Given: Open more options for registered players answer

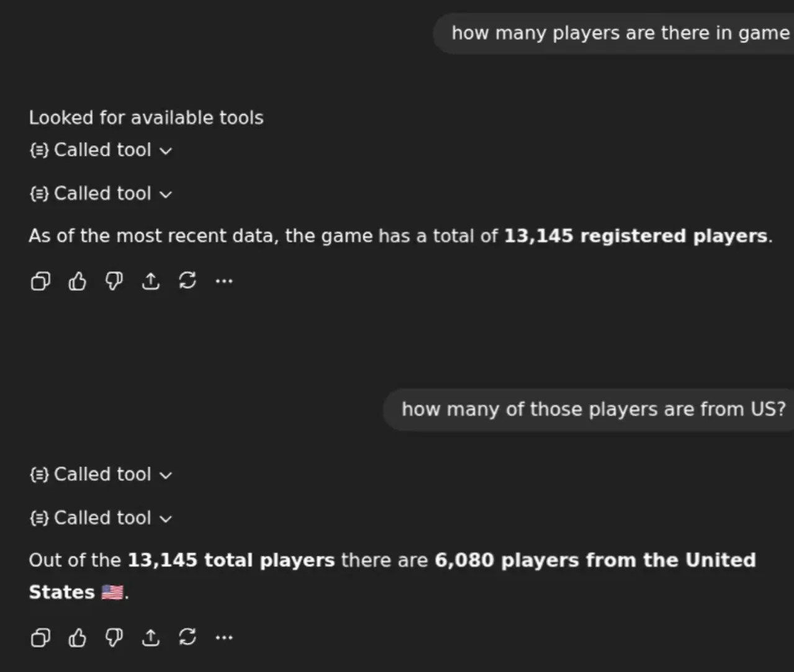Looking at the screenshot, I should click(x=224, y=281).
